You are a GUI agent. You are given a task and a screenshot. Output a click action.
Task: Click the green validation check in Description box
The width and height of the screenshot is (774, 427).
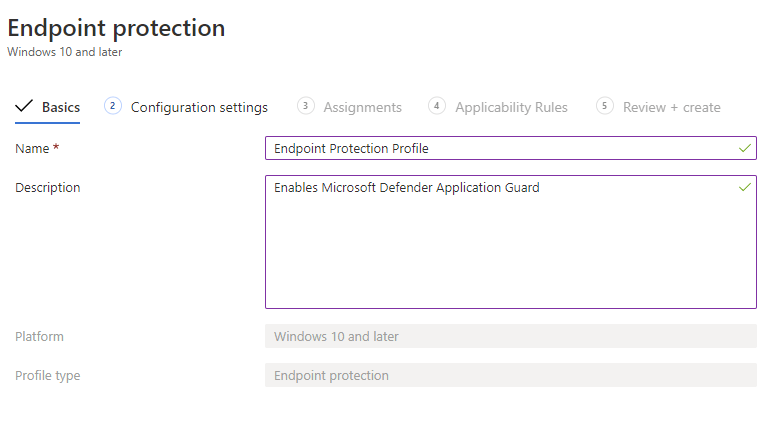click(744, 187)
